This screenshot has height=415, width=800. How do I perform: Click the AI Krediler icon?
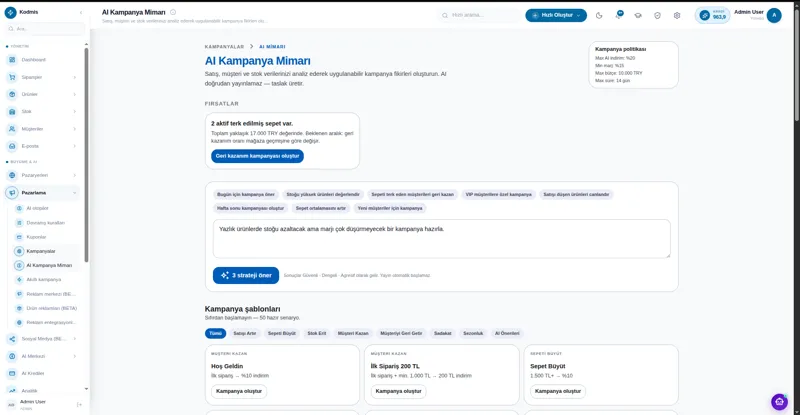point(12,374)
